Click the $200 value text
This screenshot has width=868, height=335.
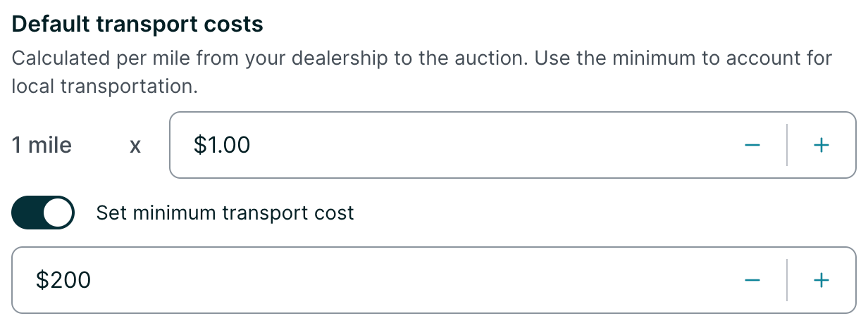(63, 280)
